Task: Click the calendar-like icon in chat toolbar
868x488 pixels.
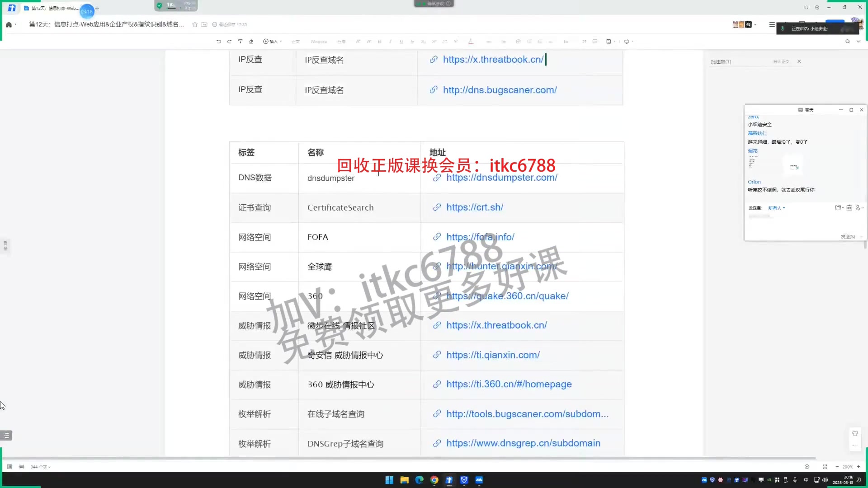Action: [849, 208]
